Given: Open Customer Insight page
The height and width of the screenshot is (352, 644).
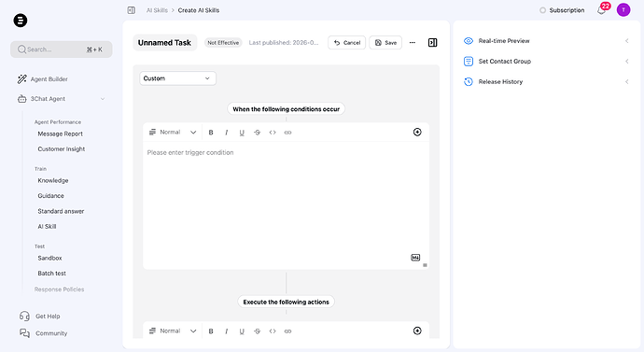Looking at the screenshot, I should point(62,149).
